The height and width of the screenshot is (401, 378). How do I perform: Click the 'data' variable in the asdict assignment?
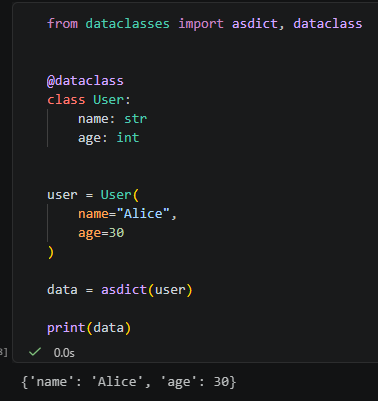click(62, 290)
